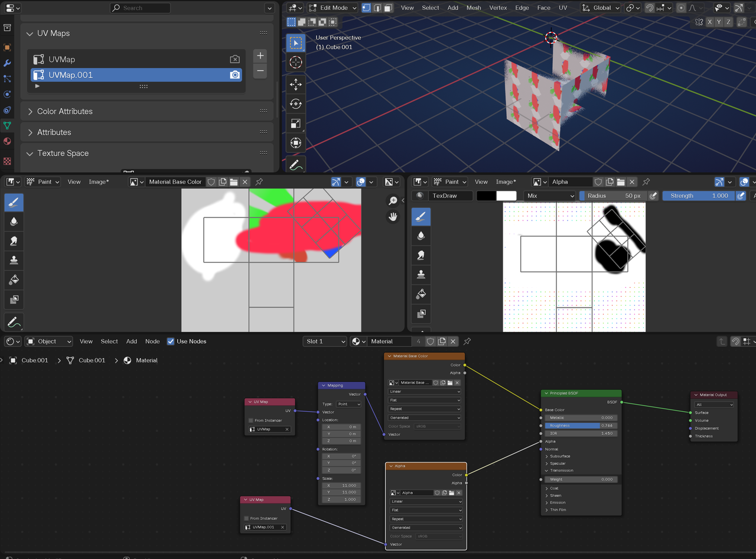Screen dimensions: 756x559
Task: Click the Search field in the top header
Action: coord(140,8)
